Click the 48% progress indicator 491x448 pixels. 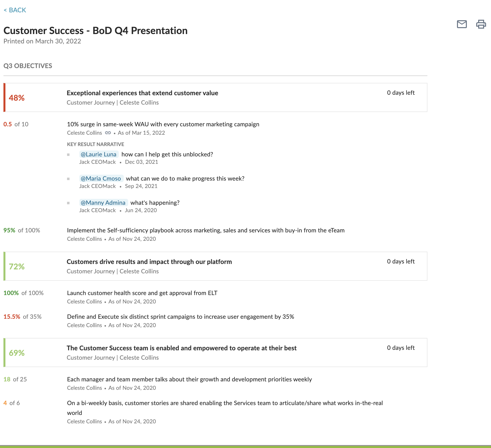tap(17, 98)
